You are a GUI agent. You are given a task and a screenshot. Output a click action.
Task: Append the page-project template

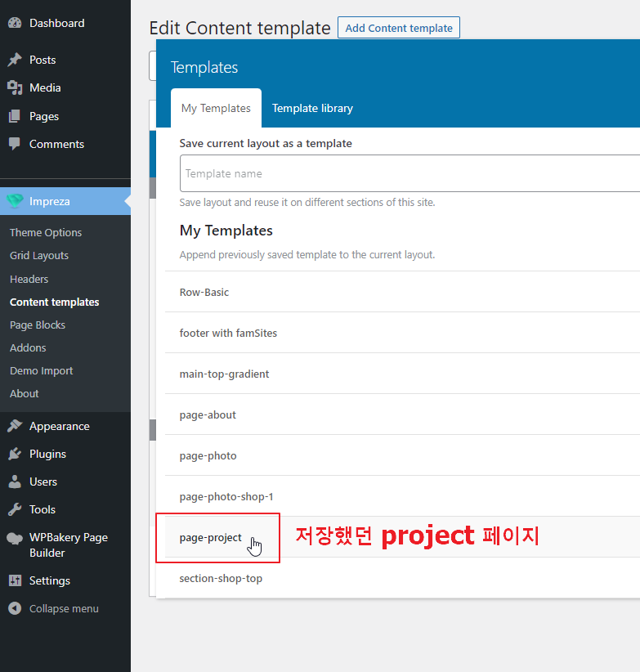402,537
